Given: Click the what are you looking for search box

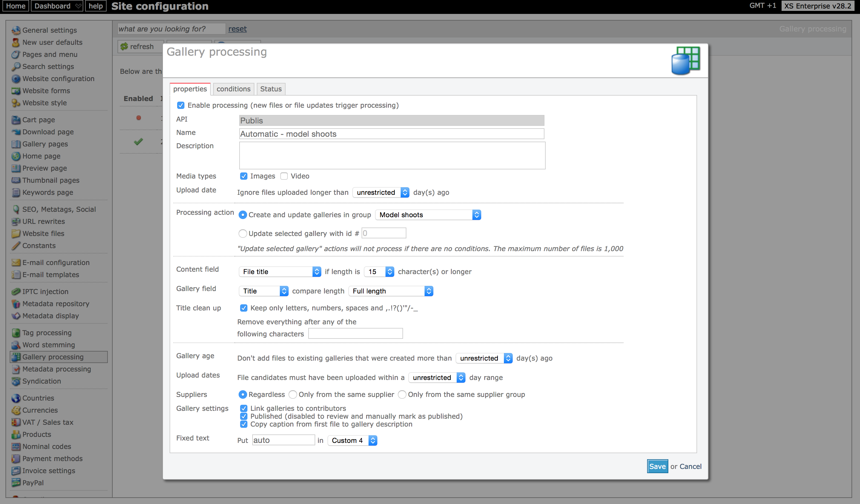Looking at the screenshot, I should click(171, 29).
